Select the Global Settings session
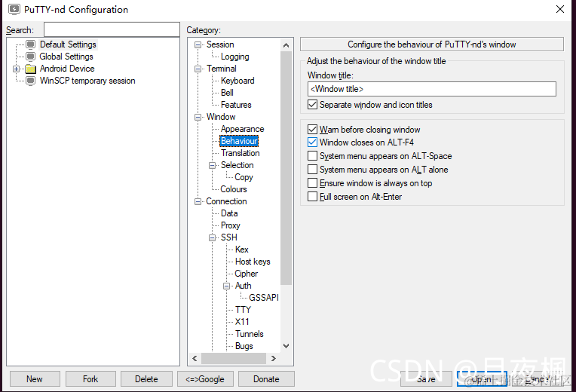This screenshot has width=576, height=392. 66,57
